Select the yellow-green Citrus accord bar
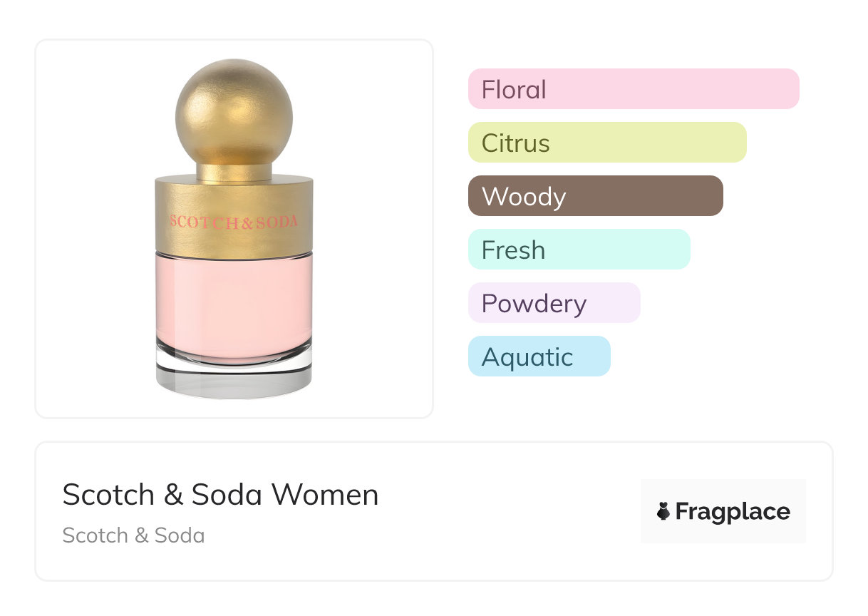Screen dimensions: 868x616 coord(607,143)
